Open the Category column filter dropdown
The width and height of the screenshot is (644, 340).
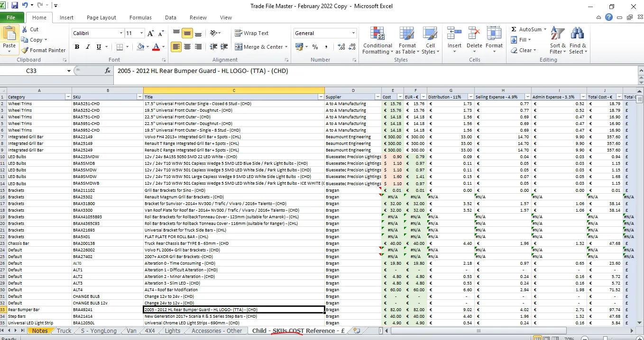coord(67,97)
